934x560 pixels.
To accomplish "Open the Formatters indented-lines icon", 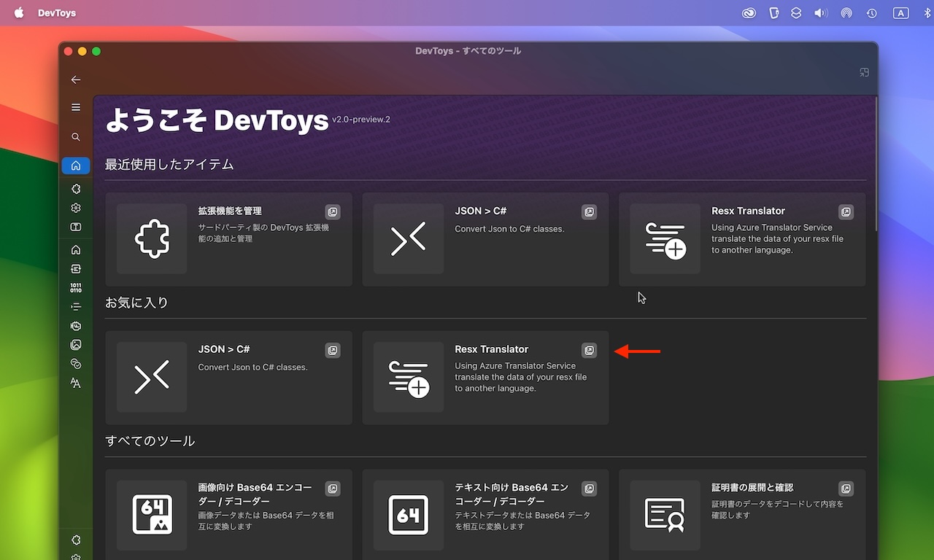I will coord(76,307).
